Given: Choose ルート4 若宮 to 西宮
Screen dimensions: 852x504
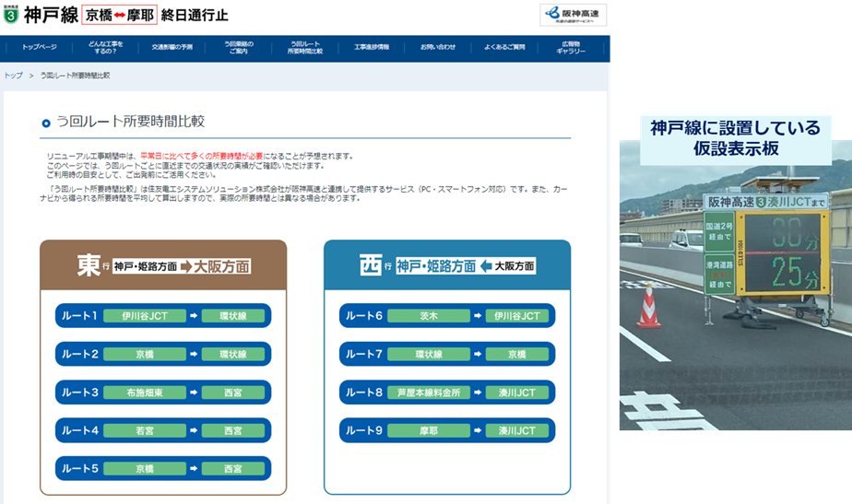Looking at the screenshot, I should (x=163, y=430).
